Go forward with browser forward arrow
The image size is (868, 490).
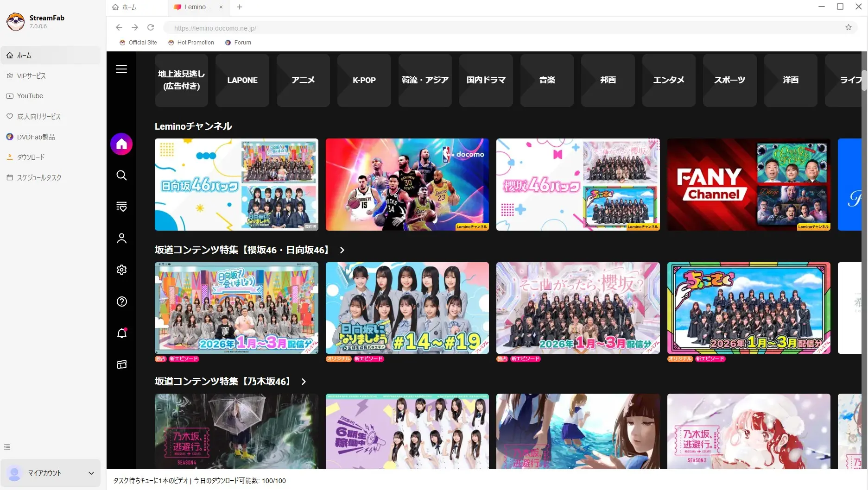pos(135,27)
